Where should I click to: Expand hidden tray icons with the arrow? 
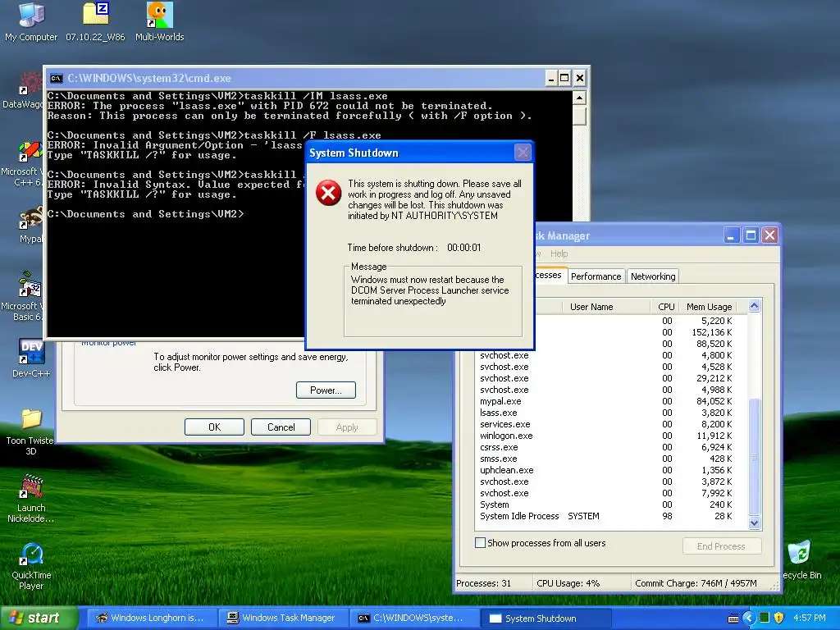[x=750, y=618]
